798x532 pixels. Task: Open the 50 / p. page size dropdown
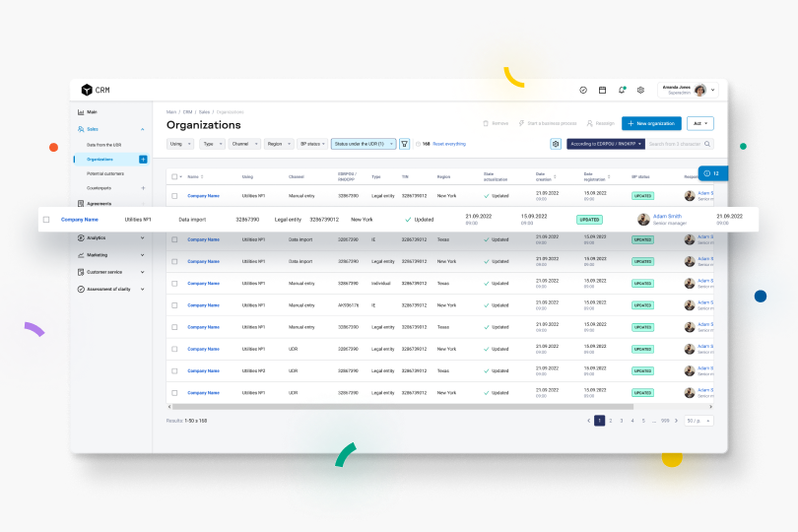click(x=698, y=421)
